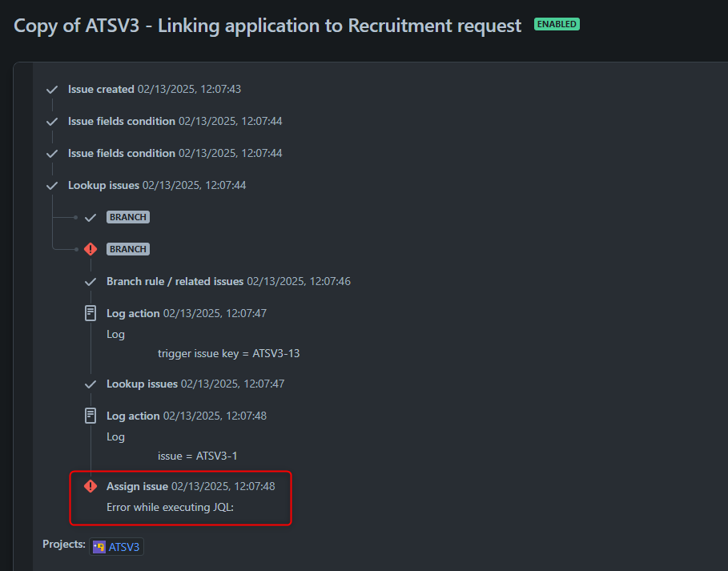Select second Issue fields condition entry

tap(175, 153)
